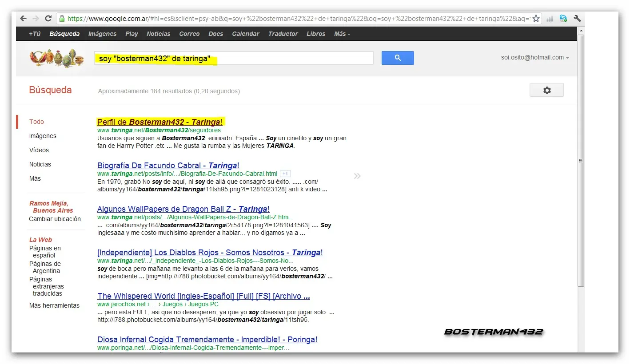Open Play in the top bar
This screenshot has width=630, height=364.
(132, 34)
